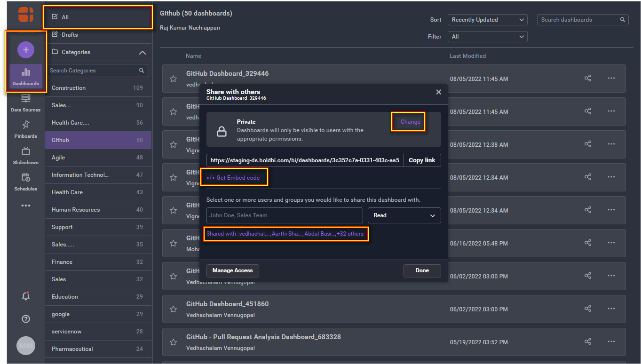Select Drafts in the left panel
The image size is (641, 364).
coord(70,35)
